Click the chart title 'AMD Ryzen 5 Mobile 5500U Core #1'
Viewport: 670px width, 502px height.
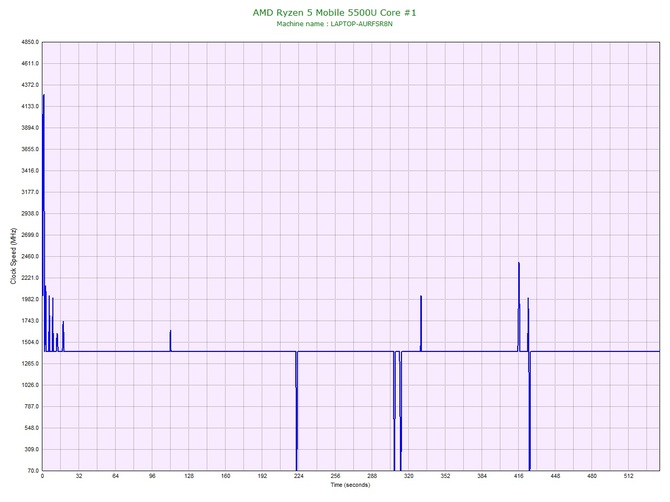click(334, 12)
